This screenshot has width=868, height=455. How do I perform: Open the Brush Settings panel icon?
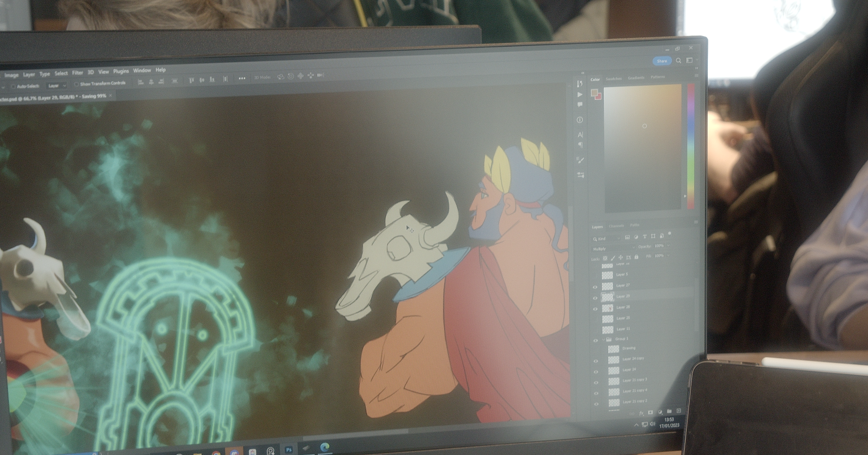click(x=580, y=160)
